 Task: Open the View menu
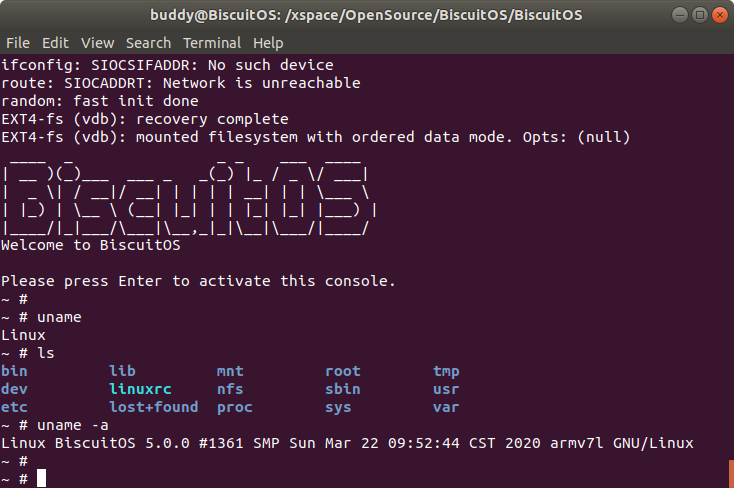coord(98,43)
